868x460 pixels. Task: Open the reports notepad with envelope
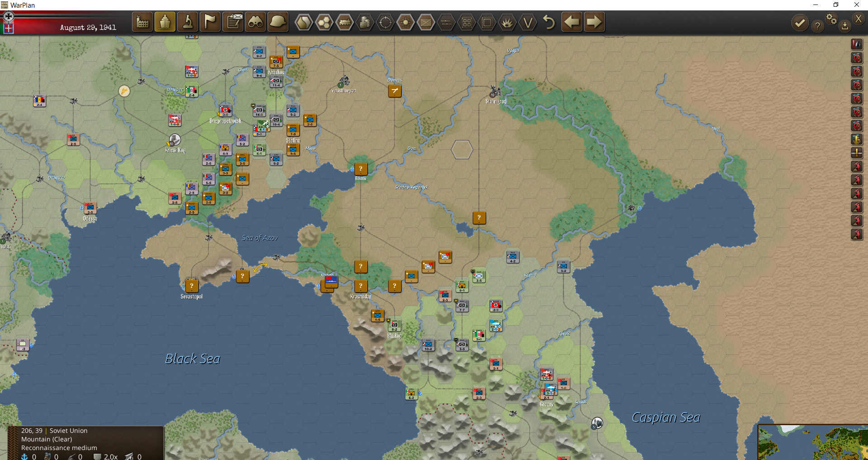(x=233, y=22)
